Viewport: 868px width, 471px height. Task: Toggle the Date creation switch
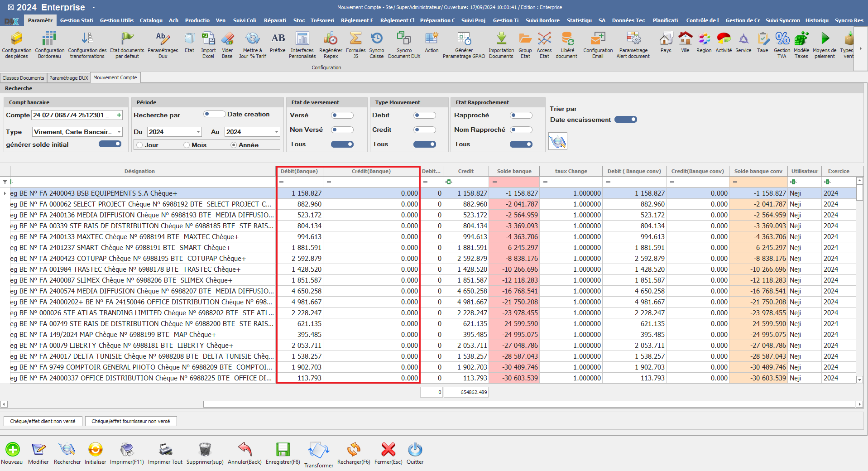pyautogui.click(x=214, y=114)
